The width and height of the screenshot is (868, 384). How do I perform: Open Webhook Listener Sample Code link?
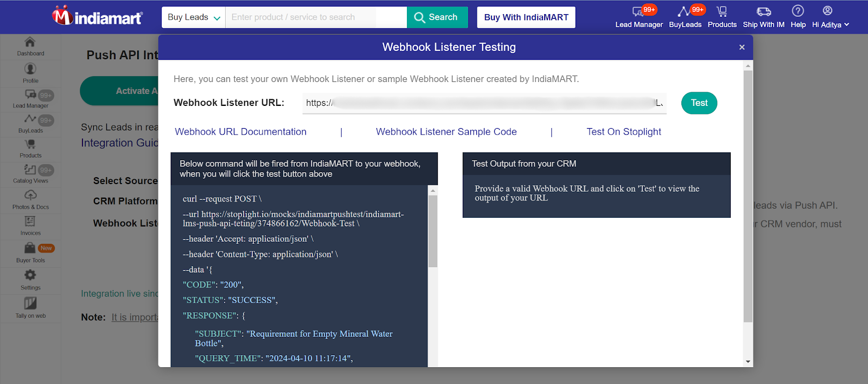click(446, 131)
